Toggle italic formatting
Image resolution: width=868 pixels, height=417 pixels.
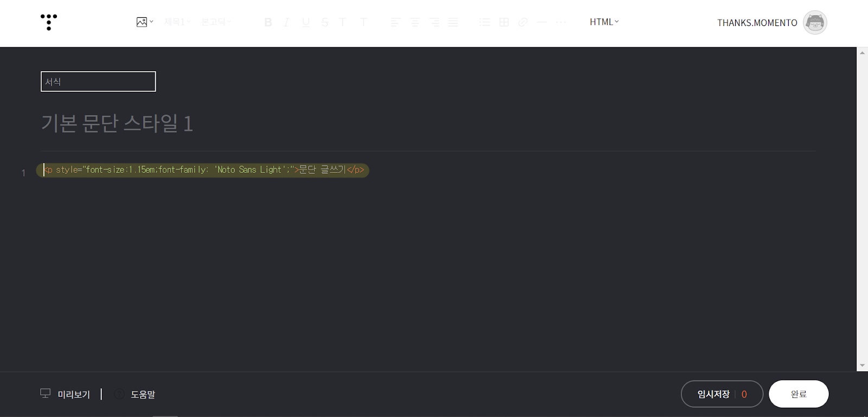(x=286, y=22)
